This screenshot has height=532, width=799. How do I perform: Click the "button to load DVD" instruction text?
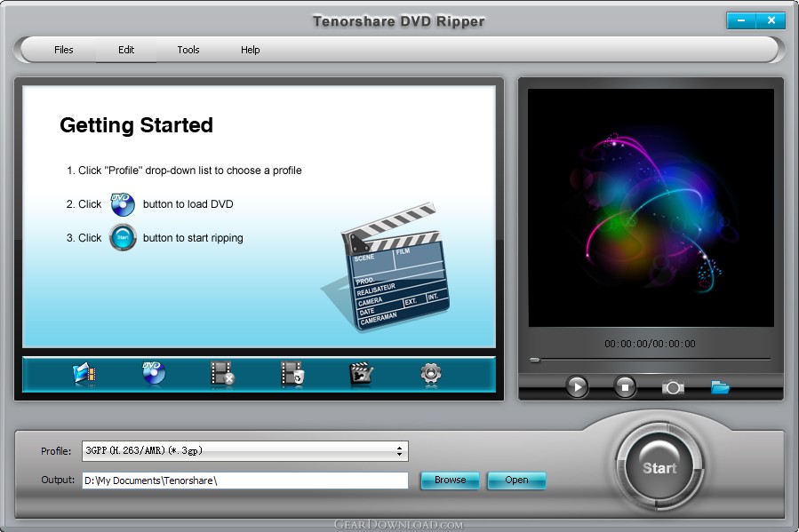[188, 204]
